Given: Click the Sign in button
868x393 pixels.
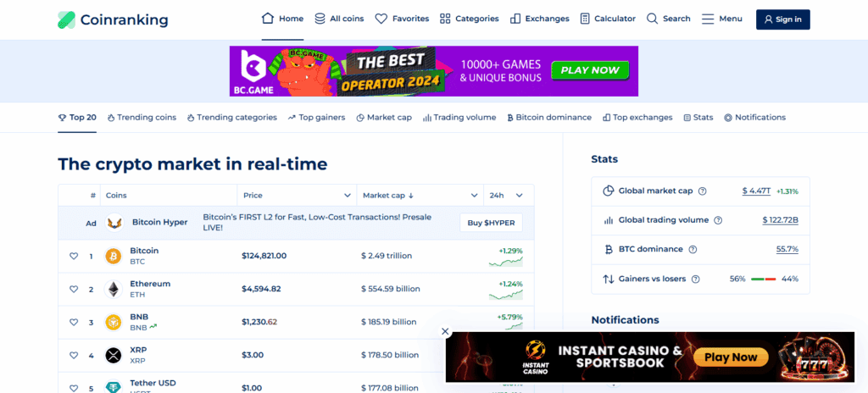Looking at the screenshot, I should point(782,19).
